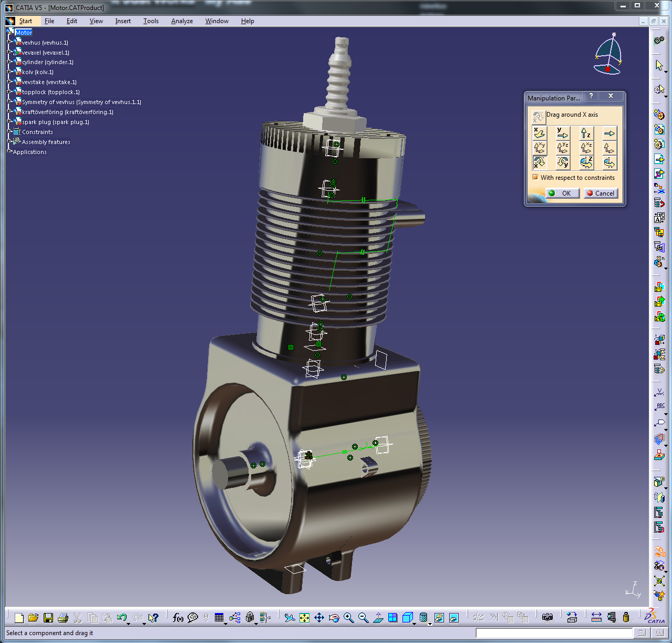672x643 pixels.
Task: Select spark plug (spark plug.1) in tree
Action: coord(56,122)
